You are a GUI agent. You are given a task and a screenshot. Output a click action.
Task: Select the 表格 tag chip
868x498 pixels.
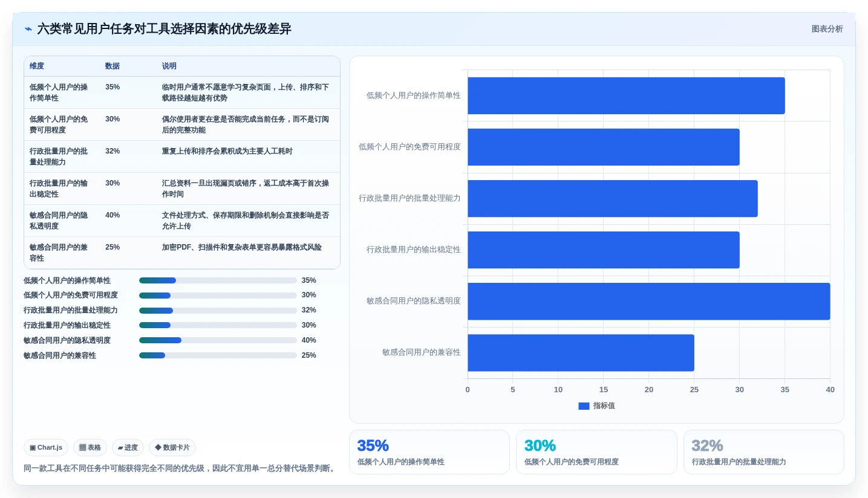90,448
